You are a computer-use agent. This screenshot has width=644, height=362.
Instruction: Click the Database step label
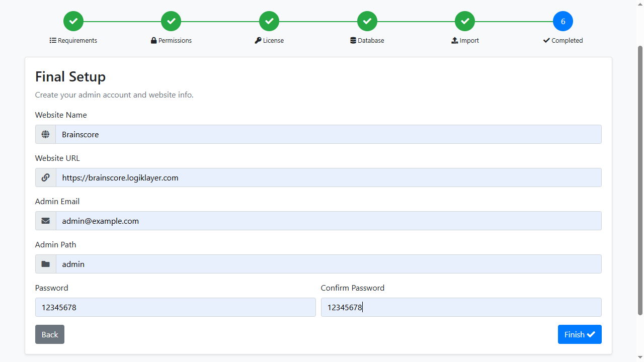(x=367, y=40)
